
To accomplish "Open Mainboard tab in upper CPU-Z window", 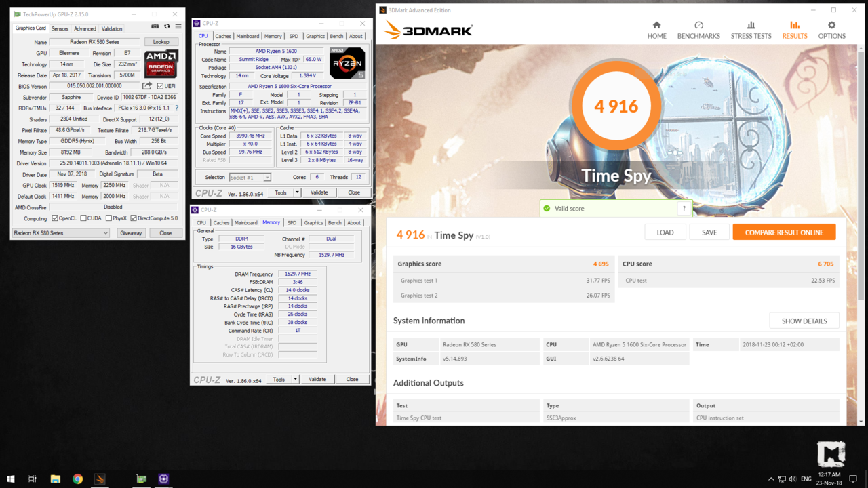I will (248, 36).
